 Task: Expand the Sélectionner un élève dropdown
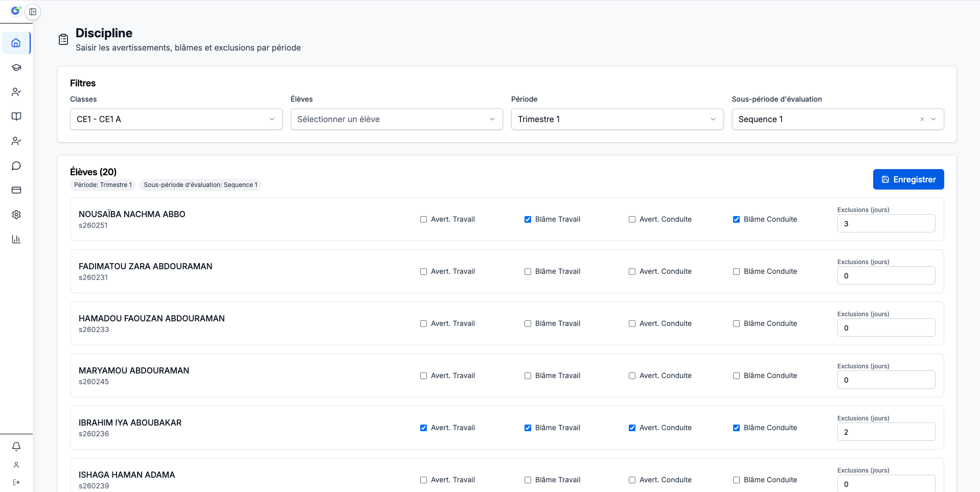coord(396,119)
